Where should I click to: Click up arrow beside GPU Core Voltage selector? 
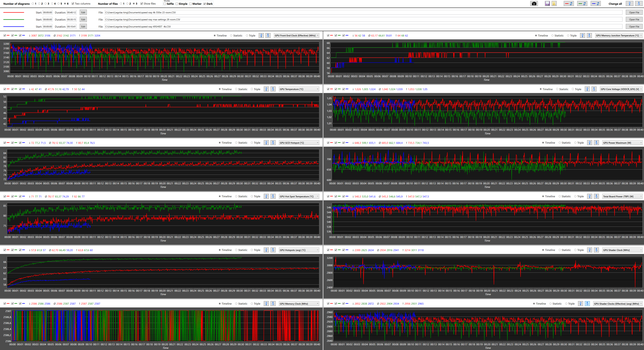tap(587, 89)
